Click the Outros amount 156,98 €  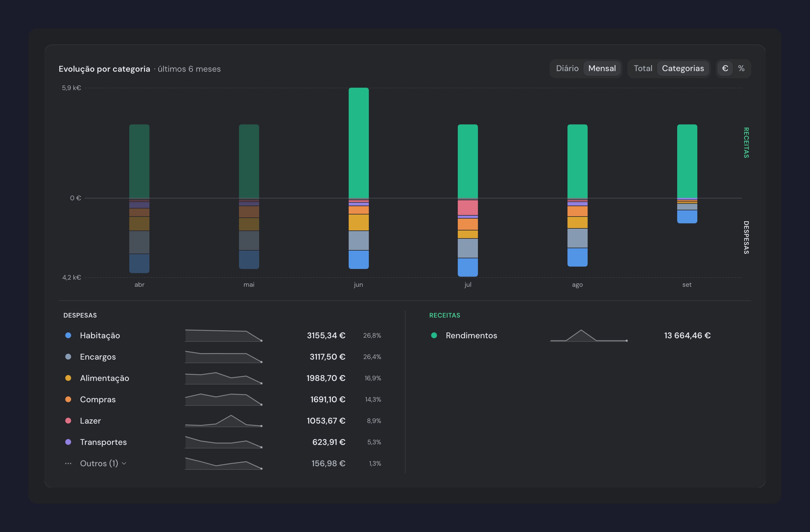(x=329, y=463)
